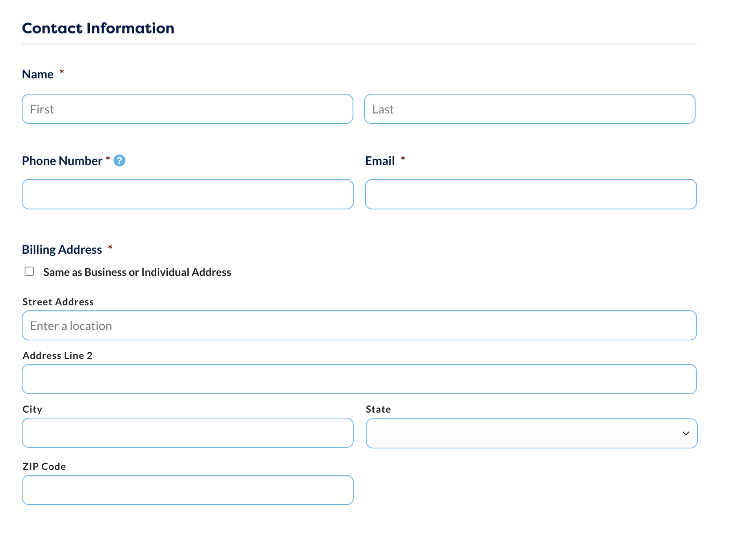
Task: Click into the City text box
Action: pyautogui.click(x=187, y=433)
